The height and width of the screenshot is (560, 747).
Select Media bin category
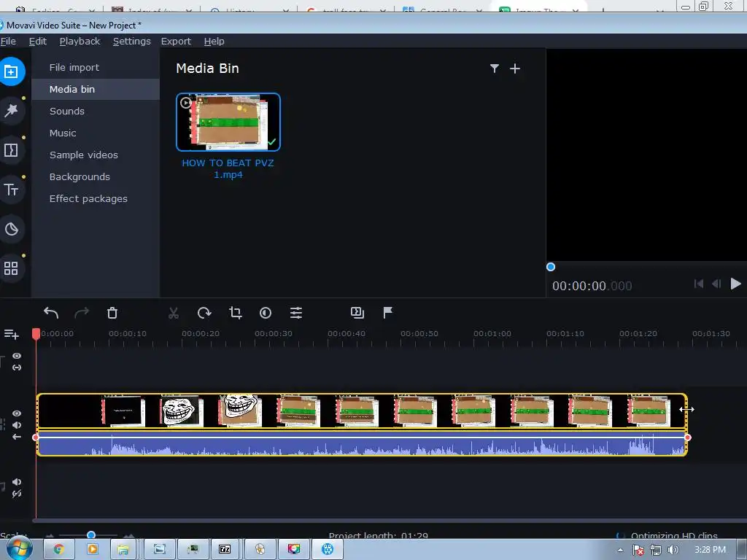(x=96, y=90)
